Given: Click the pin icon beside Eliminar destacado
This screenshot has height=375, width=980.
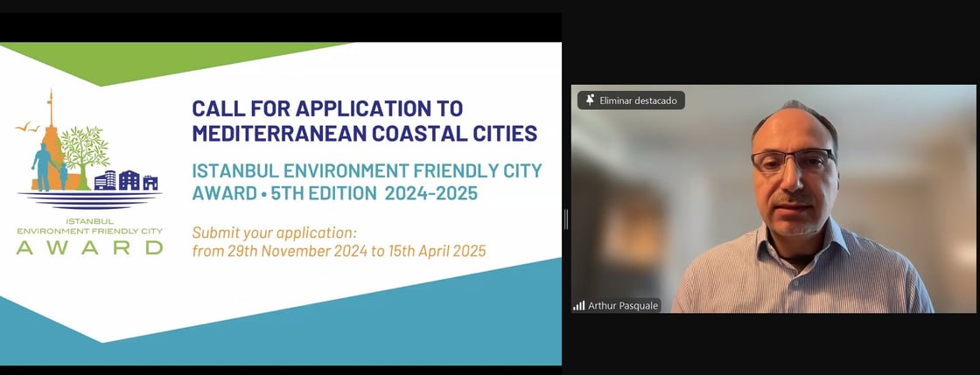Looking at the screenshot, I should (x=590, y=101).
